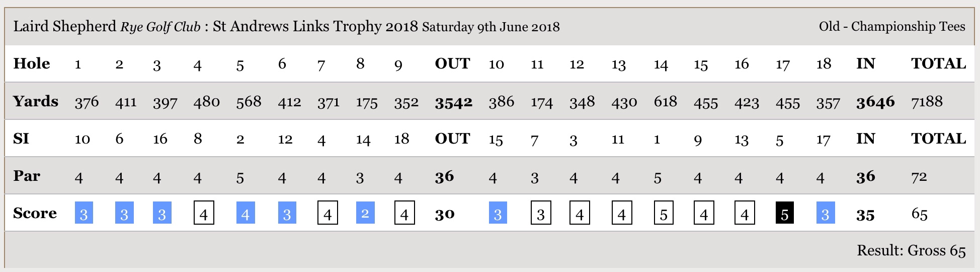Click the 618 yards value for hole 14

pos(665,102)
